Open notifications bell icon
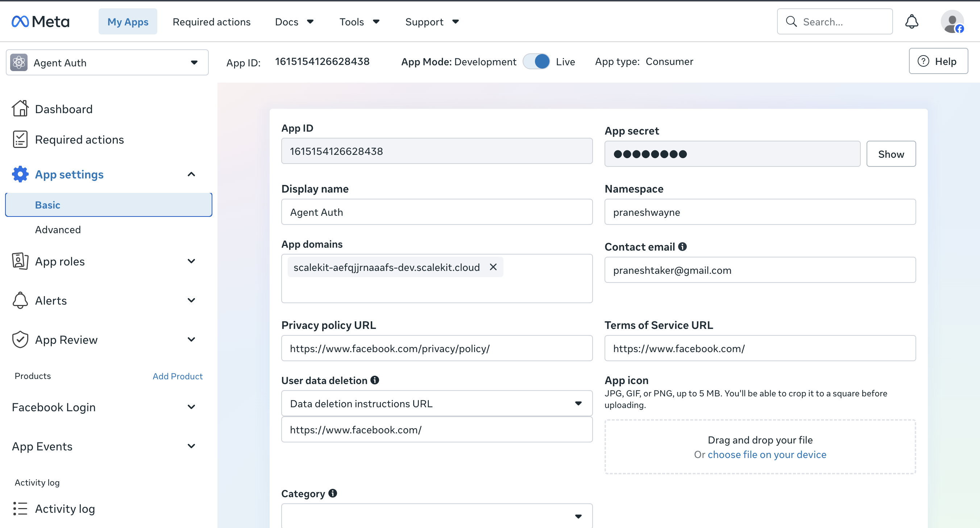 tap(912, 22)
